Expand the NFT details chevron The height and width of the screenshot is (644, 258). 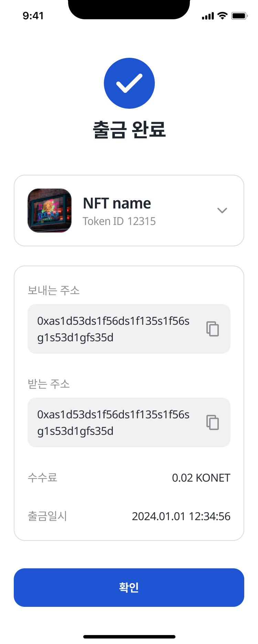tap(222, 211)
